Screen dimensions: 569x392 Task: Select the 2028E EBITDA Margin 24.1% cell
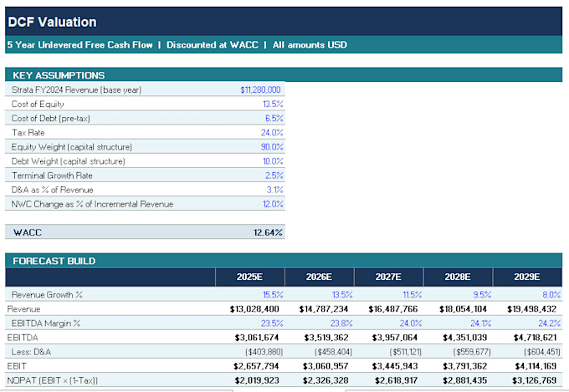[458, 323]
